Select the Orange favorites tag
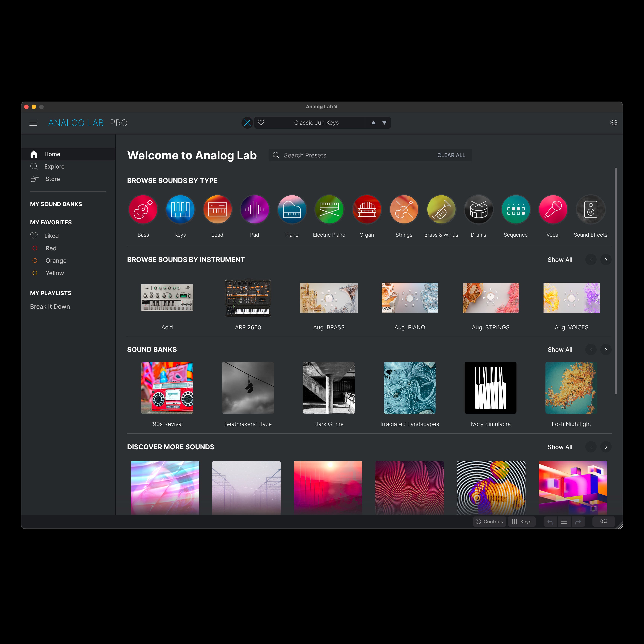The image size is (644, 644). click(68, 261)
